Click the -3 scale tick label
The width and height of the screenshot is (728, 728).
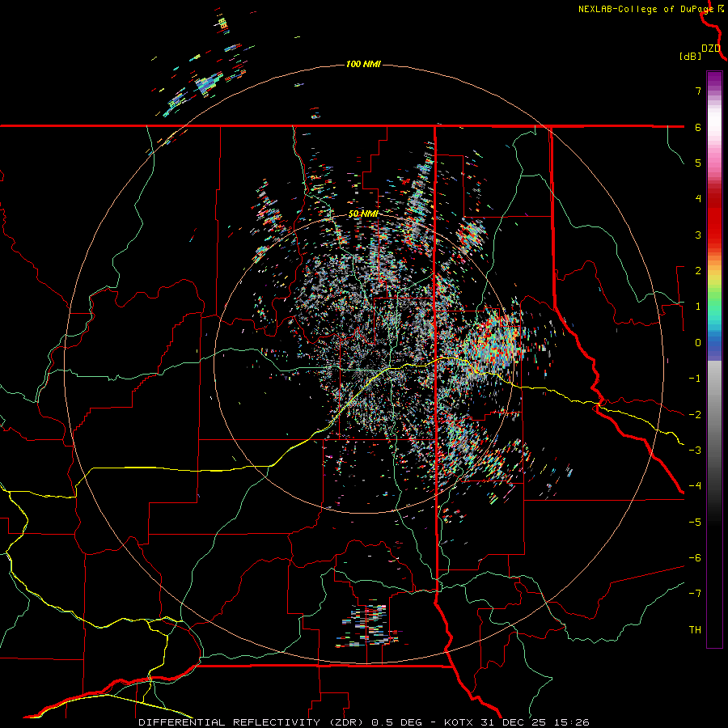(695, 451)
